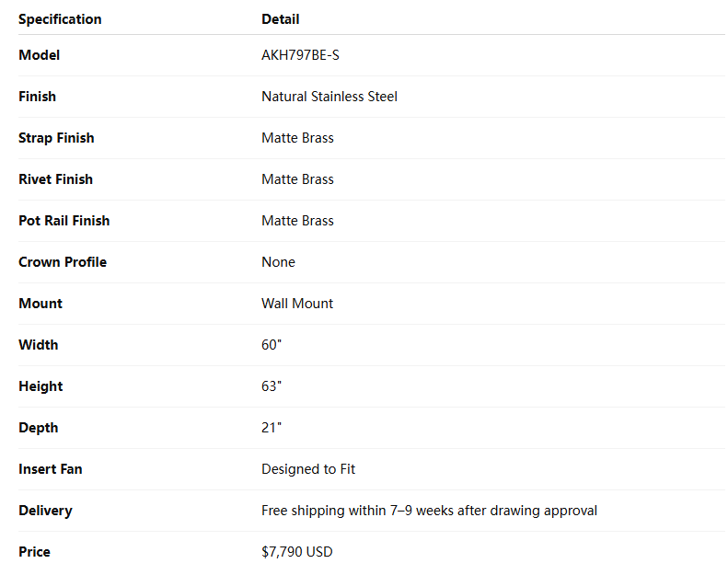Click the Width row label
Viewport: 728px width, 575px height.
click(x=38, y=345)
